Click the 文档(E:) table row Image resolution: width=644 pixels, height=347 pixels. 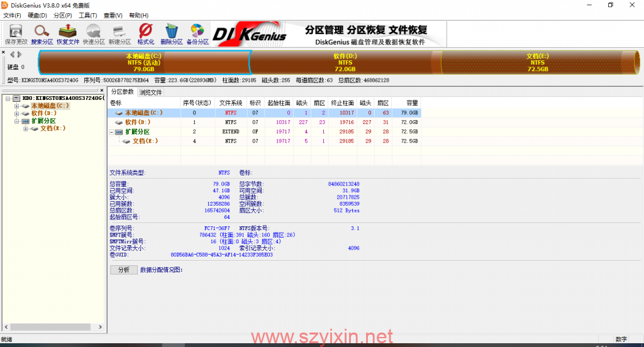[265, 141]
